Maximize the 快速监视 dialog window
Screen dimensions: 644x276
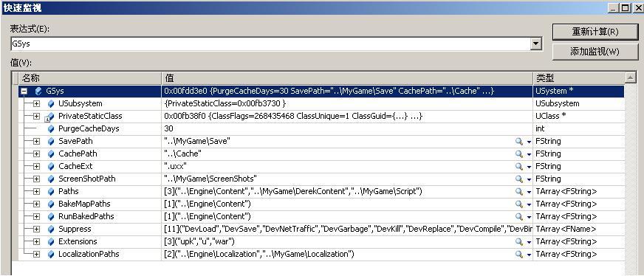(x=625, y=7)
